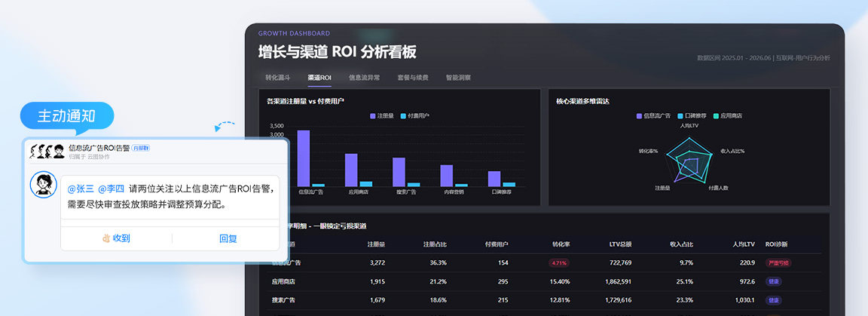Open the 套餐与续费 tab
Viewport: 868px width, 316px height.
tap(413, 78)
